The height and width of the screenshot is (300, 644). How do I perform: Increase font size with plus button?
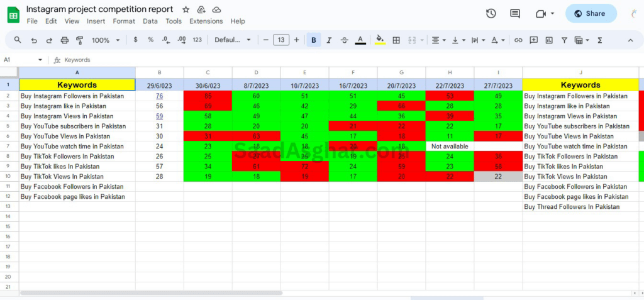(297, 40)
